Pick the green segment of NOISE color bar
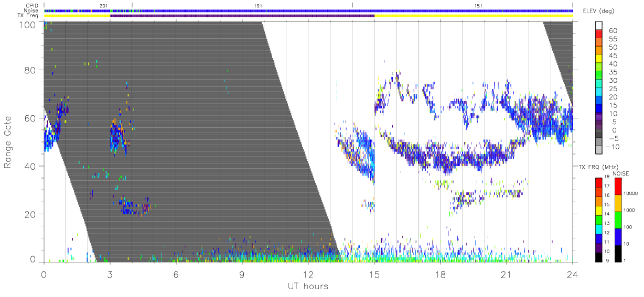The width and height of the screenshot is (644, 297). (618, 219)
